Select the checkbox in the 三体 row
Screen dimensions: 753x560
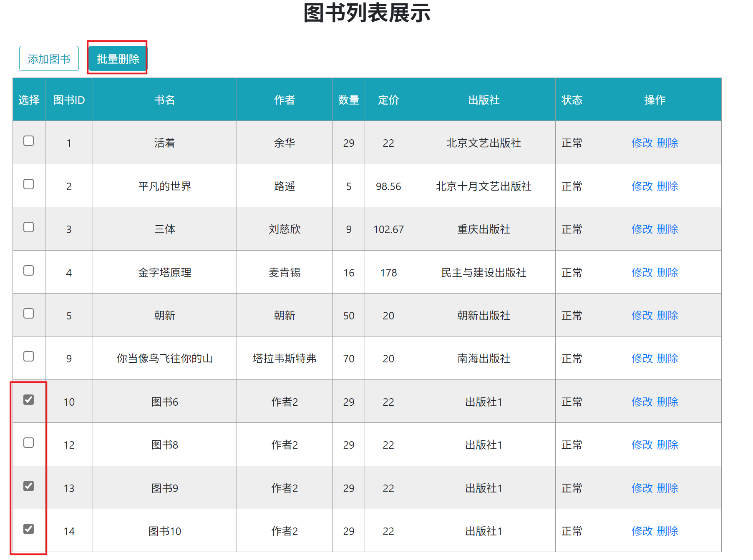(x=28, y=227)
